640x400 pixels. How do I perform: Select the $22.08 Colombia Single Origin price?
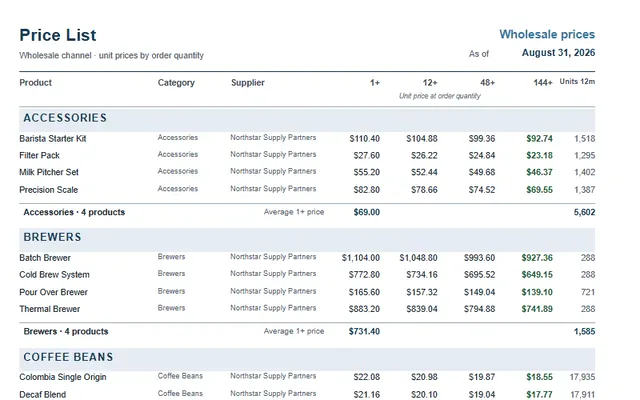(367, 377)
